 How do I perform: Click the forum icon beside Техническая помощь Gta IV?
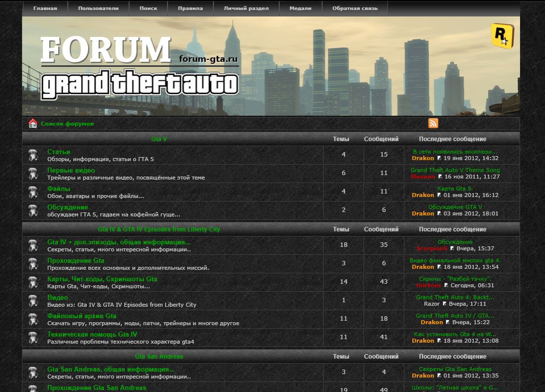click(33, 338)
